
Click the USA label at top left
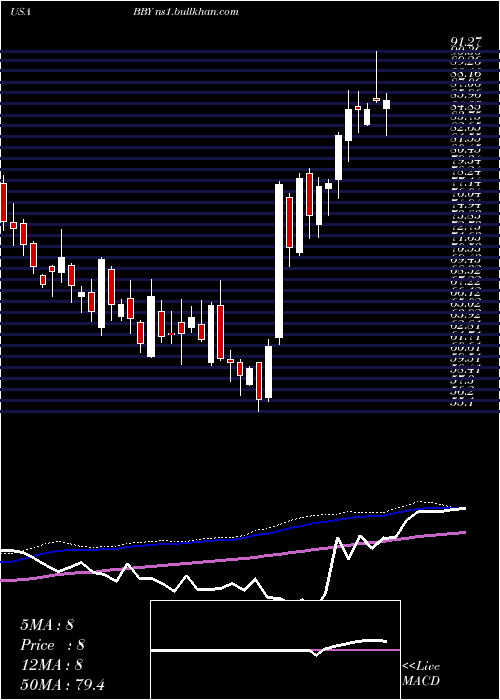pos(20,12)
